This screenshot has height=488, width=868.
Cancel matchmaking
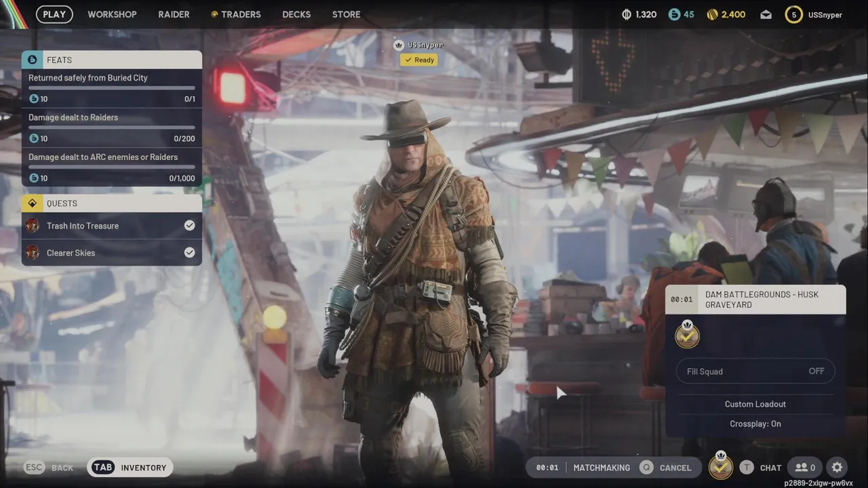click(x=675, y=468)
